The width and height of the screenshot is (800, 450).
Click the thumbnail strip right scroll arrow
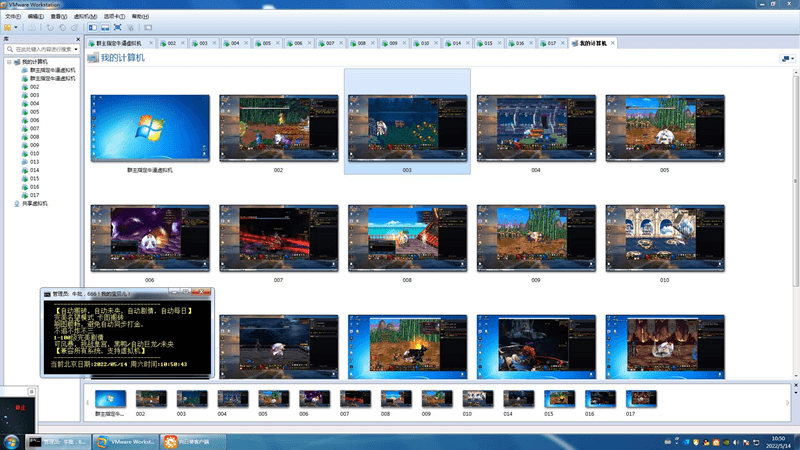coord(787,403)
